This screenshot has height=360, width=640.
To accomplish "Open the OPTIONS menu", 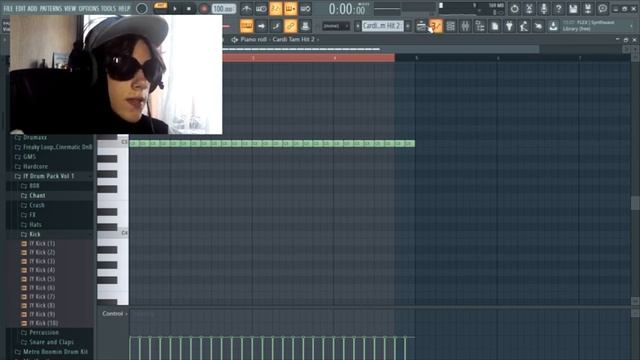I will [89, 9].
